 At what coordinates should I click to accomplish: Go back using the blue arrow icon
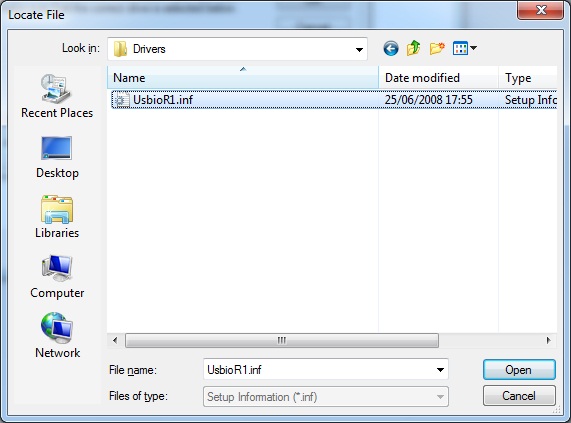(391, 48)
